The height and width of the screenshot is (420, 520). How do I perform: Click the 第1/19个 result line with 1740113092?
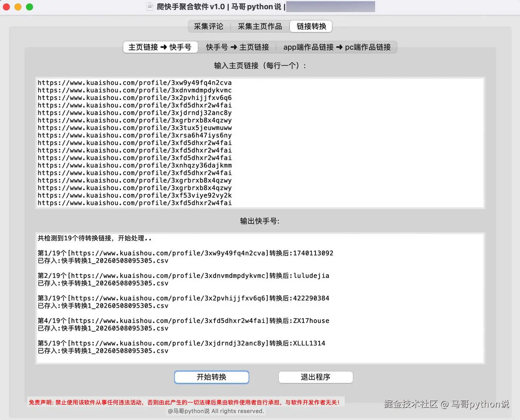pos(186,253)
